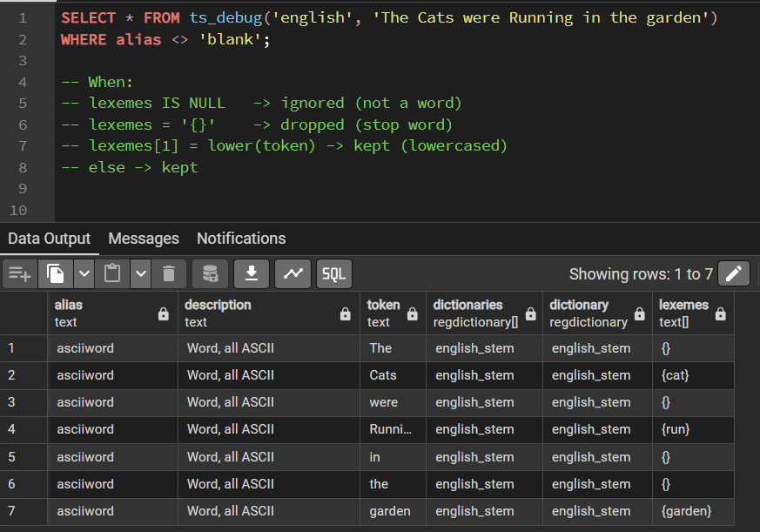Click the truncated token cell 'Runni…'

click(393, 429)
